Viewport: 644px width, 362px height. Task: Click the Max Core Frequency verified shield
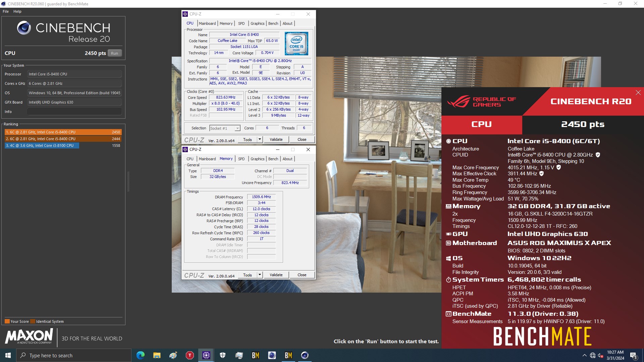pyautogui.click(x=558, y=167)
